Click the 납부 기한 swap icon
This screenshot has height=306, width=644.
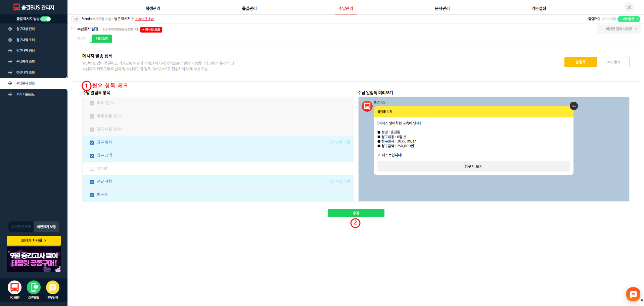click(331, 143)
